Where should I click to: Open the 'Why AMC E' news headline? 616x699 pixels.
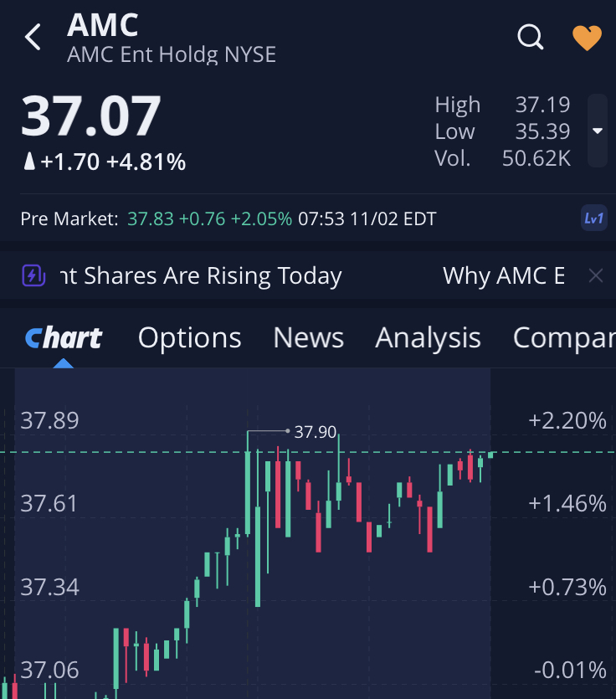[x=503, y=275]
